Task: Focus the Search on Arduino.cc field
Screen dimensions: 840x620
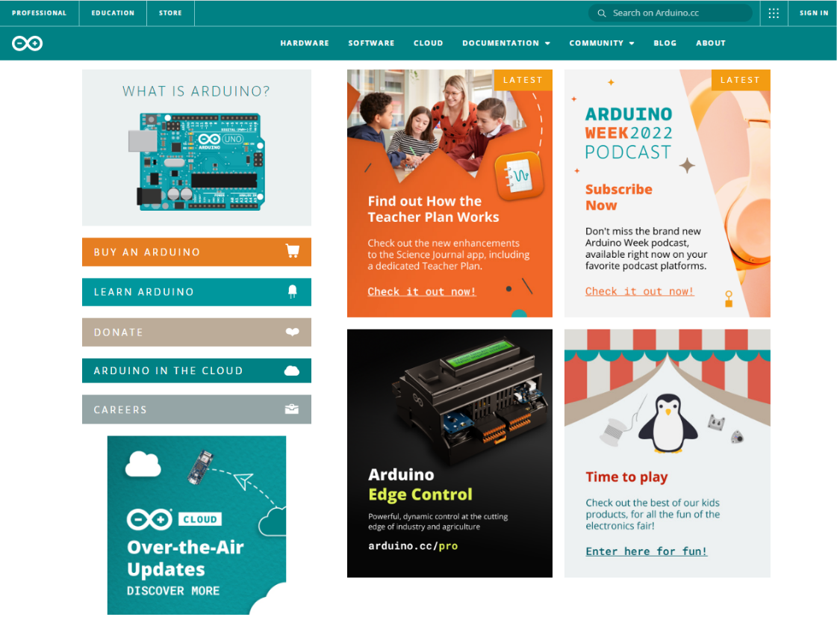Action: coord(671,13)
